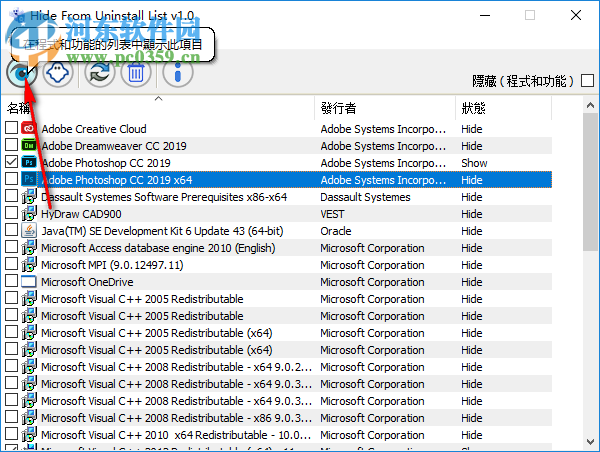
Task: Close the Hide From Uninstall List window
Action: pyautogui.click(x=576, y=15)
